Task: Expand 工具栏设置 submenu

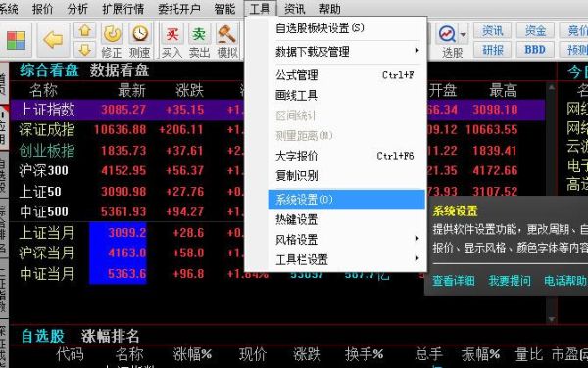Action: pyautogui.click(x=347, y=259)
